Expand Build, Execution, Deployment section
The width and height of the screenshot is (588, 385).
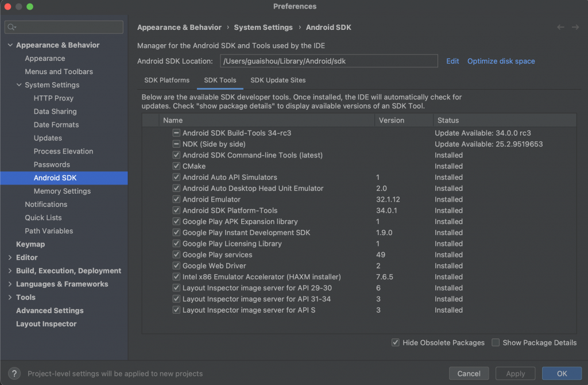pos(10,271)
